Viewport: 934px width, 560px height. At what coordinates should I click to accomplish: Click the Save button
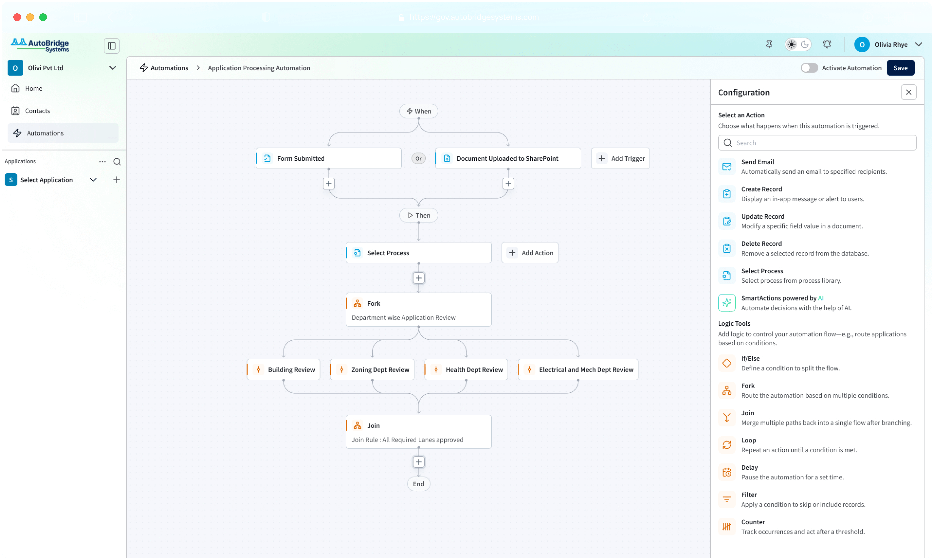900,68
